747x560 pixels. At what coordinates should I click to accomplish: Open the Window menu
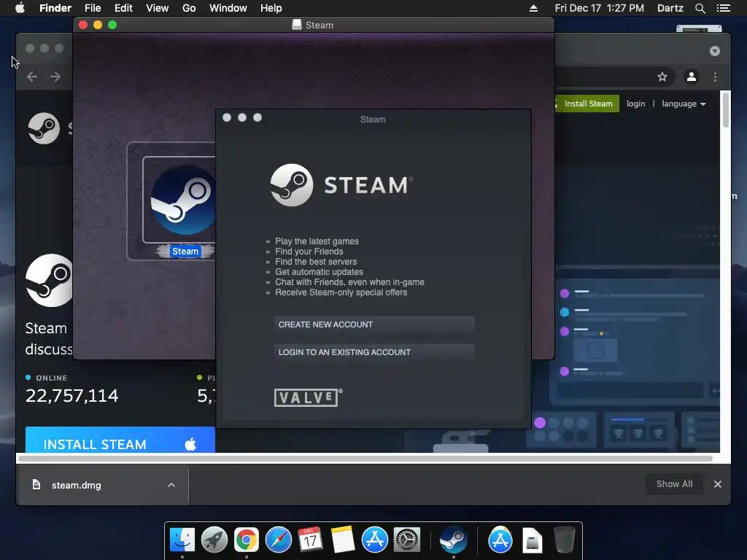click(x=228, y=8)
